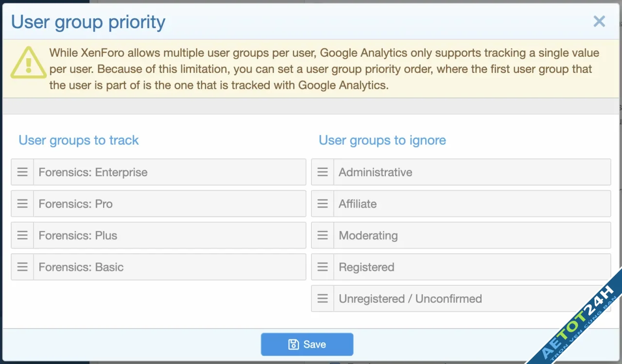Viewport: 622px width, 364px height.
Task: Select the Forensics: Enterprise group row
Action: [146, 172]
